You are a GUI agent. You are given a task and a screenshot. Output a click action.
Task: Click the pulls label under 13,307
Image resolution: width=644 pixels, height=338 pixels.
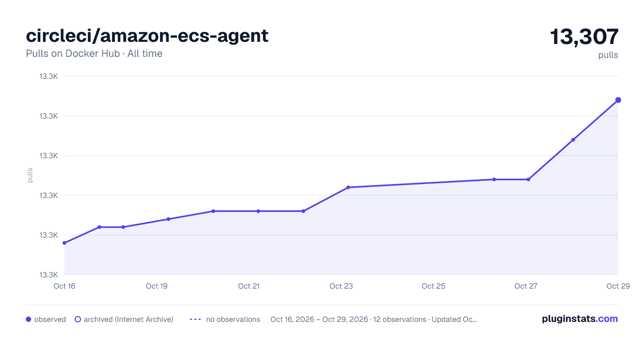coord(608,55)
